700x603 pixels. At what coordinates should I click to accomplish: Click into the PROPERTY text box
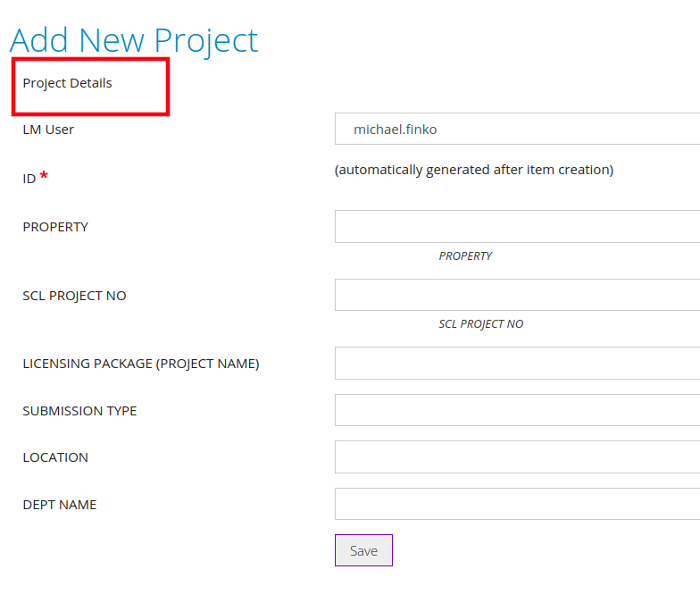[x=518, y=227]
